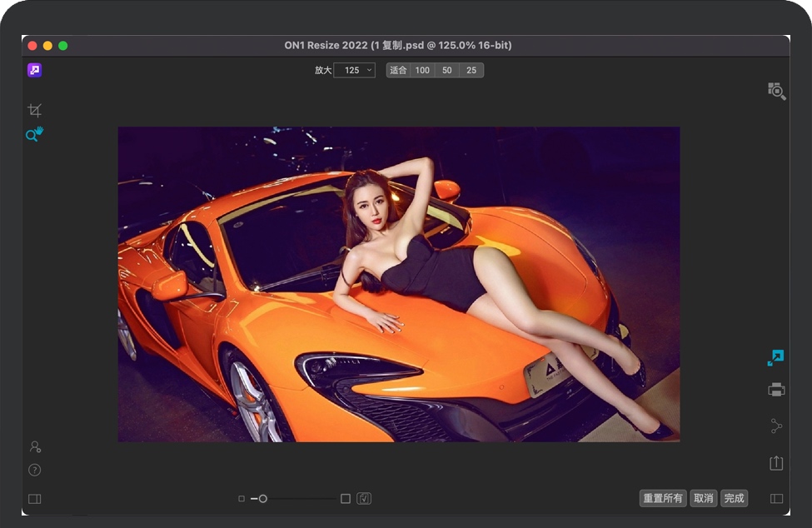Click the small thumbnail size icon
This screenshot has width=812, height=528.
[242, 499]
